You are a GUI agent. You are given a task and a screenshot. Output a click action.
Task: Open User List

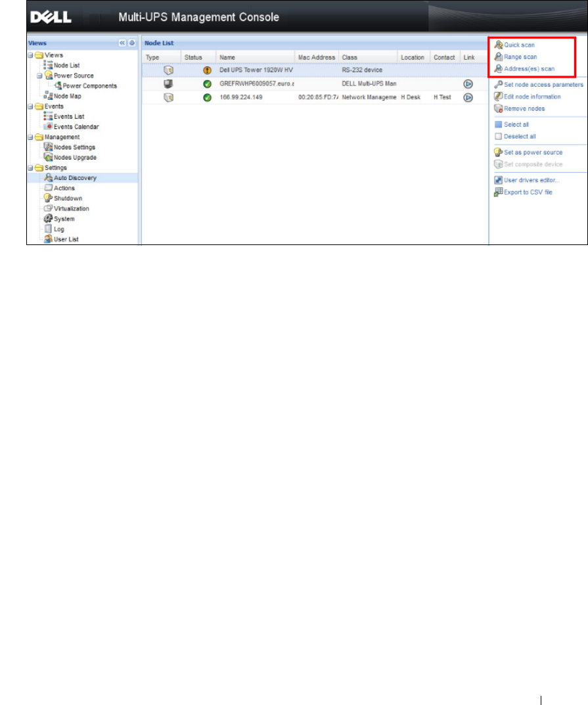(66, 239)
